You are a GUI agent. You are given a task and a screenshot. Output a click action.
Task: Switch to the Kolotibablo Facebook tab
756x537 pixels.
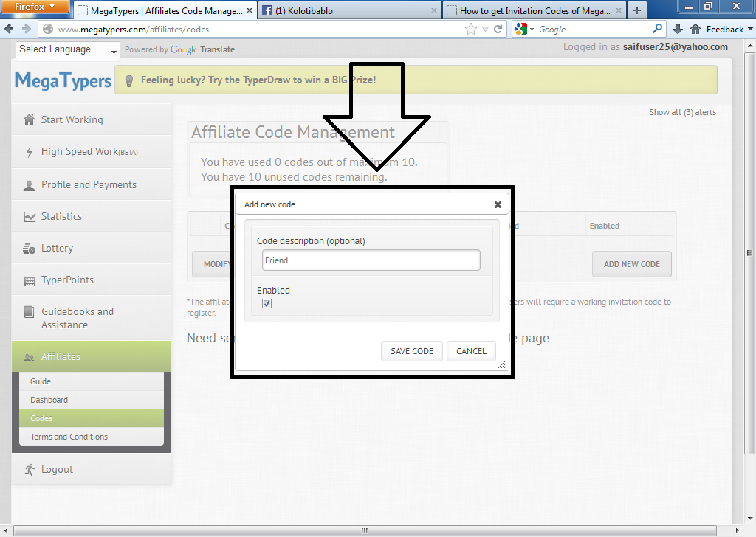(x=350, y=10)
